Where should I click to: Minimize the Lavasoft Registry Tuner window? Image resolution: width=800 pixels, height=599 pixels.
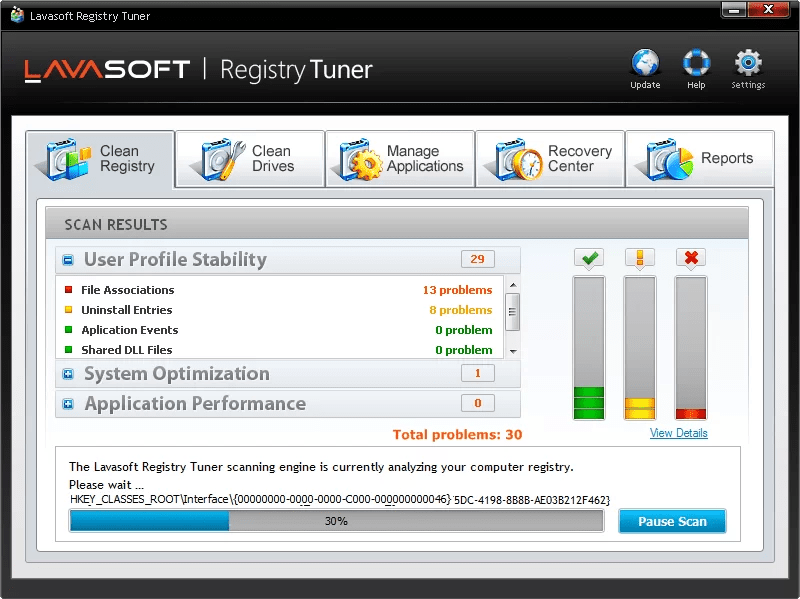(x=734, y=10)
